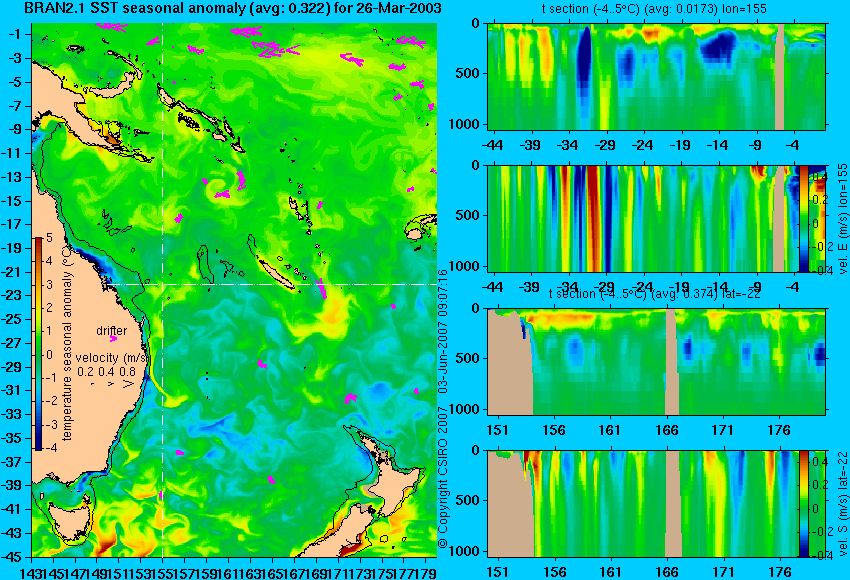Click the 'velocity (m/s)' legend text
Screen dimensions: 850x580
tap(112, 358)
